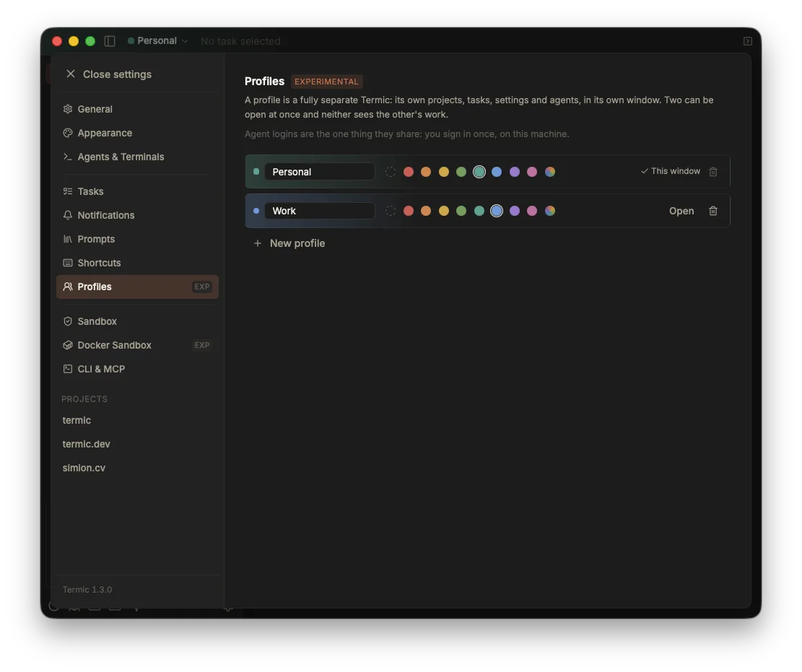Click the Personal profile name field
The width and height of the screenshot is (802, 672).
click(x=320, y=172)
